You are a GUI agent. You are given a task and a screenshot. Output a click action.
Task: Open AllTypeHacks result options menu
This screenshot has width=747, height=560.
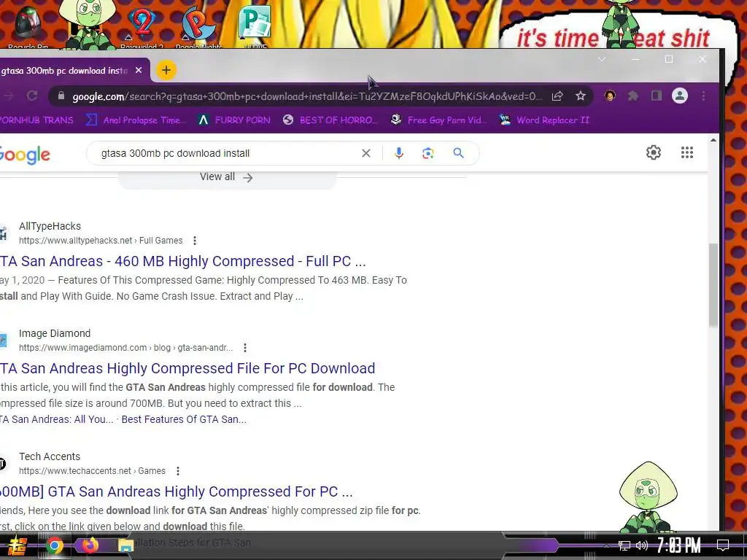194,241
